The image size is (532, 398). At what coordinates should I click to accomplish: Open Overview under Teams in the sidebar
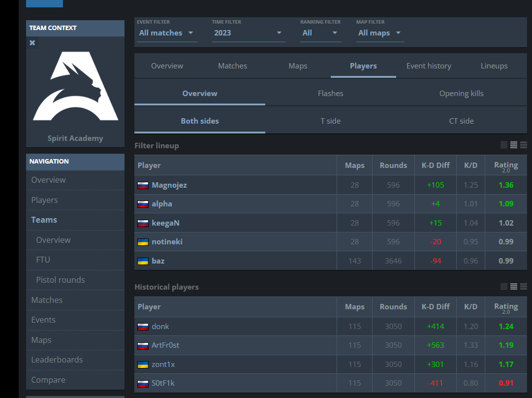point(75,240)
